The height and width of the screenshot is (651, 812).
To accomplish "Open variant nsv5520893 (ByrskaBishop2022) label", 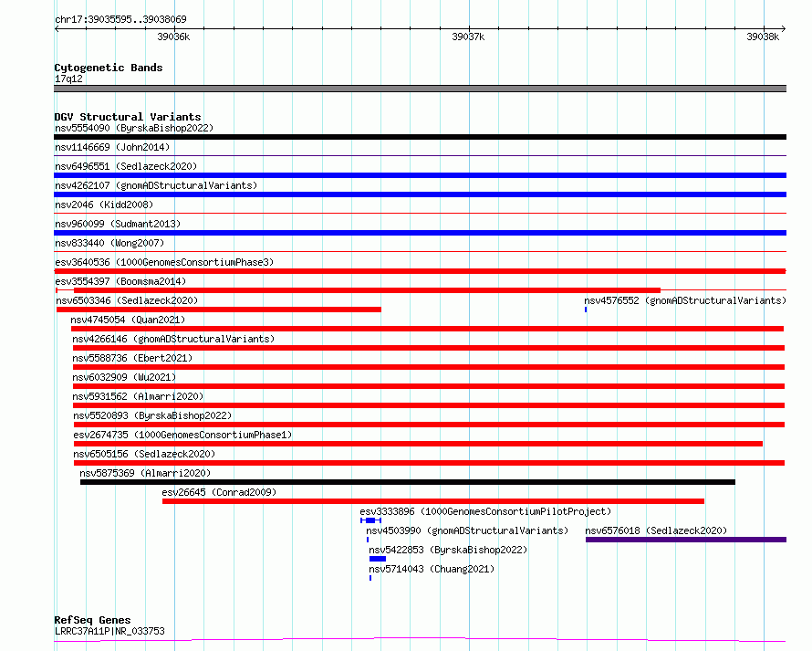I will click(x=152, y=415).
